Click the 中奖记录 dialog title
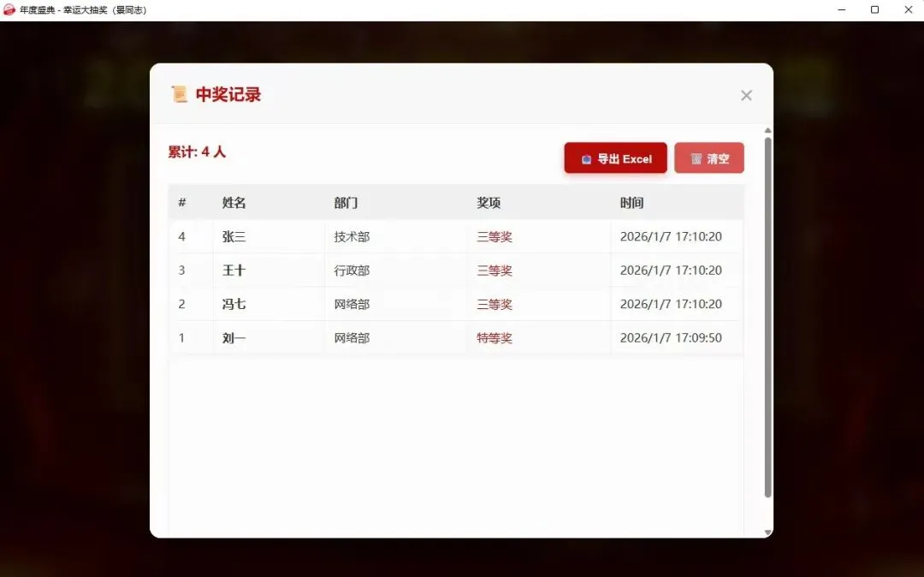 pyautogui.click(x=228, y=94)
